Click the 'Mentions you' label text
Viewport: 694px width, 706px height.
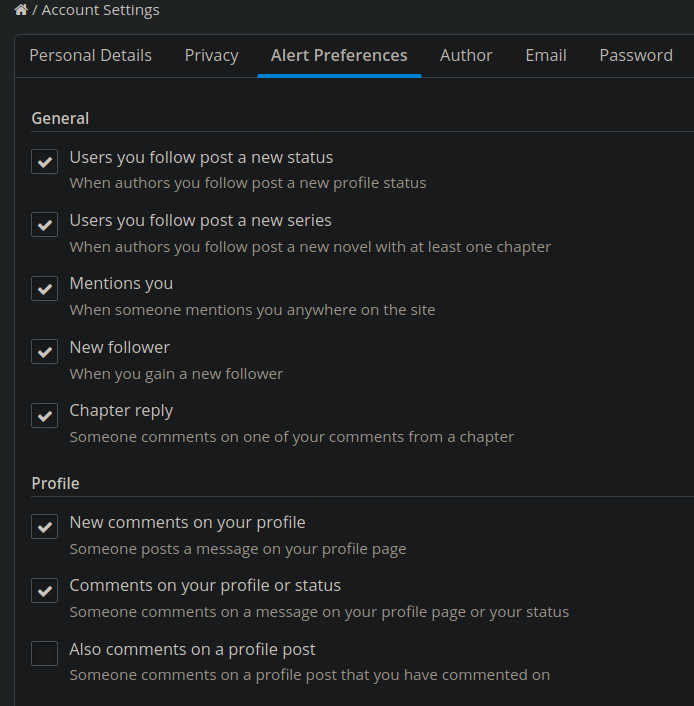121,284
